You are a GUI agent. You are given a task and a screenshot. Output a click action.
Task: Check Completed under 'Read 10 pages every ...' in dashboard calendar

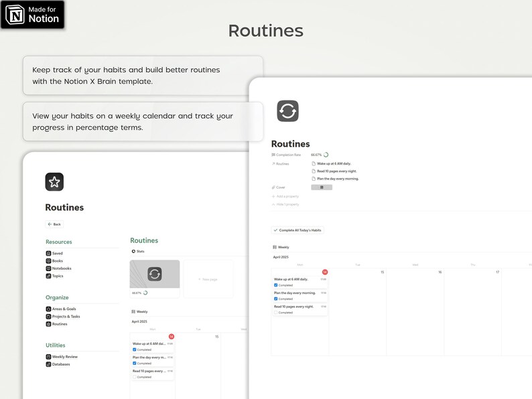click(x=135, y=377)
